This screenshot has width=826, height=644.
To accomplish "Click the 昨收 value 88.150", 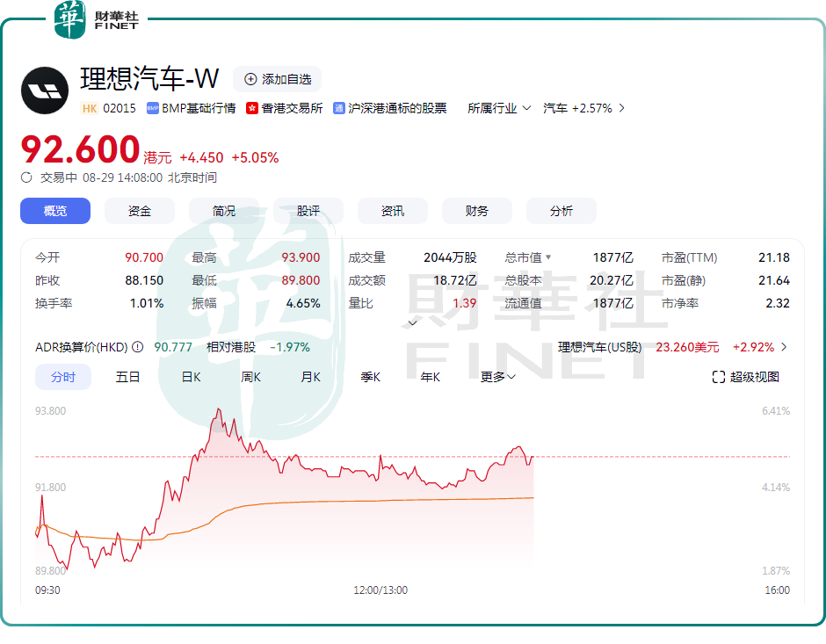I will [x=144, y=280].
